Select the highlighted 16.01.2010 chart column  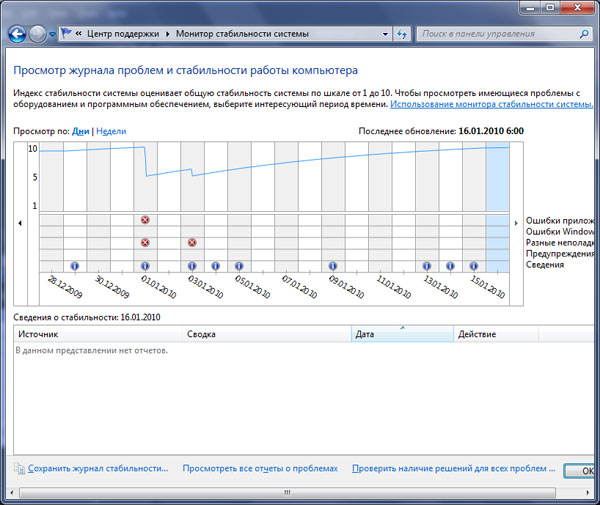point(497,207)
